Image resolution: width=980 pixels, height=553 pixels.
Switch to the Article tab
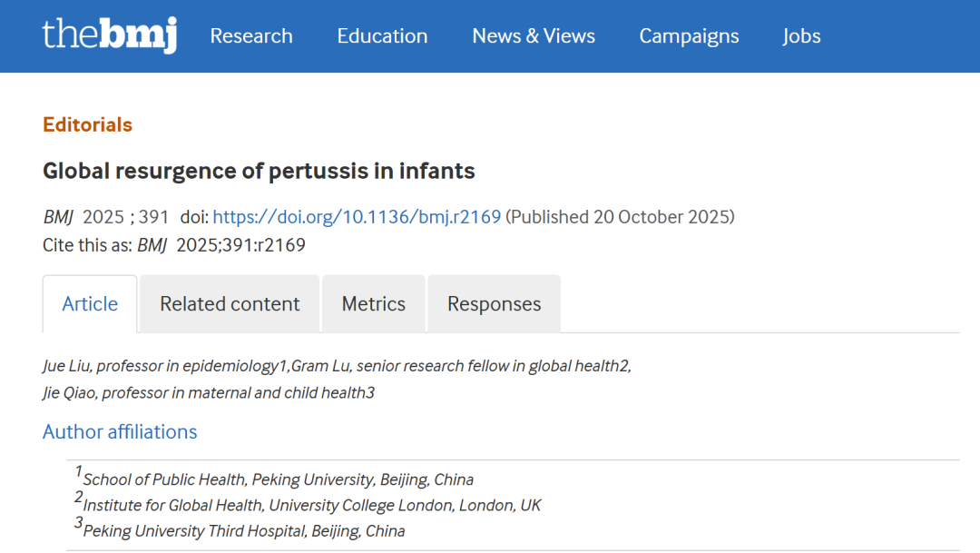tap(90, 304)
